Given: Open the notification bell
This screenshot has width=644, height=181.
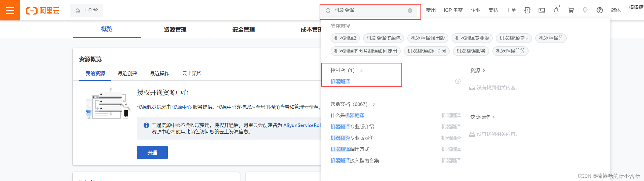Looking at the screenshot, I should point(556,10).
